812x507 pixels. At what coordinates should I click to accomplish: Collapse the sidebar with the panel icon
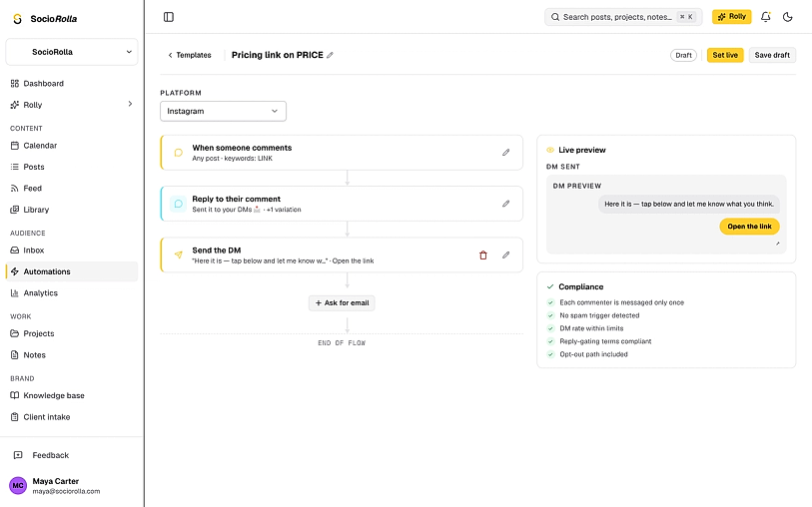point(169,17)
